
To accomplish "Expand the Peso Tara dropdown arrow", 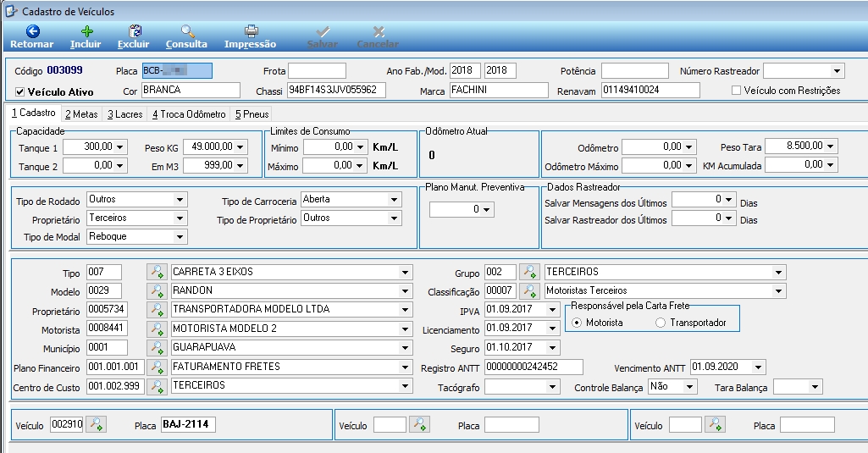I will point(830,146).
